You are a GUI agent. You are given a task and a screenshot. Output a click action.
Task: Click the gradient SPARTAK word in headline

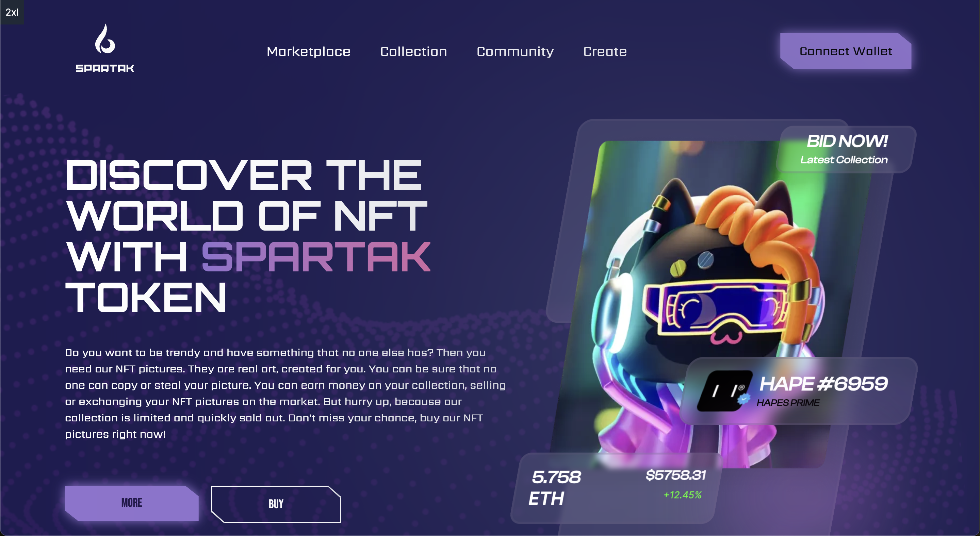tap(316, 257)
